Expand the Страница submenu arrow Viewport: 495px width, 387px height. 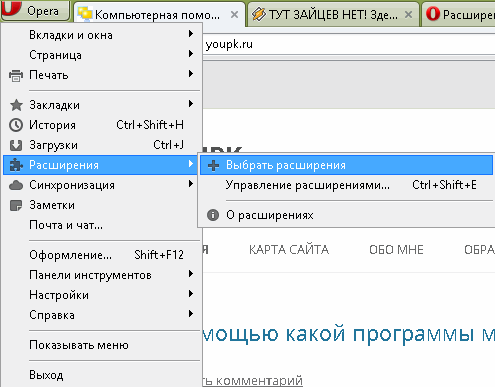pyautogui.click(x=191, y=54)
